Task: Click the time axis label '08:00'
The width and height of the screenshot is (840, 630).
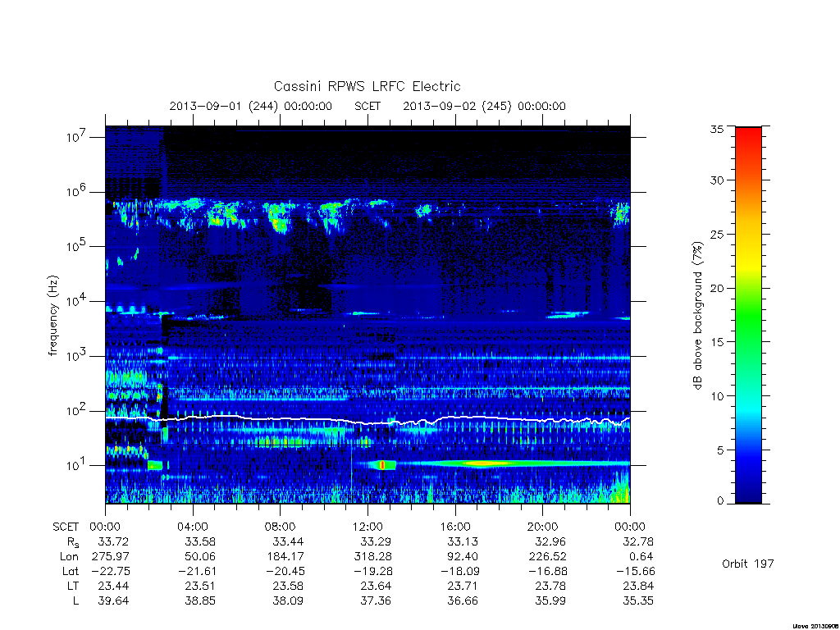Action: coord(281,527)
